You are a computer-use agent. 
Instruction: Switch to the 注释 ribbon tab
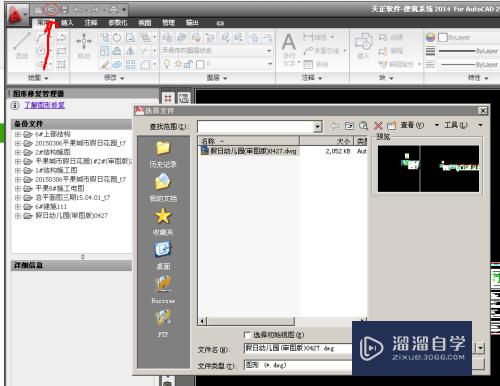91,23
